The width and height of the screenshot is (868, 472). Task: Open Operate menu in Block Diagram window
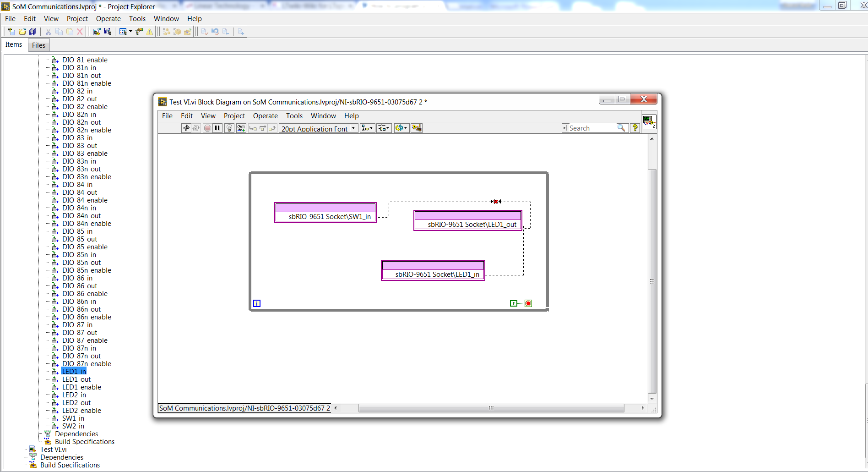(x=265, y=116)
